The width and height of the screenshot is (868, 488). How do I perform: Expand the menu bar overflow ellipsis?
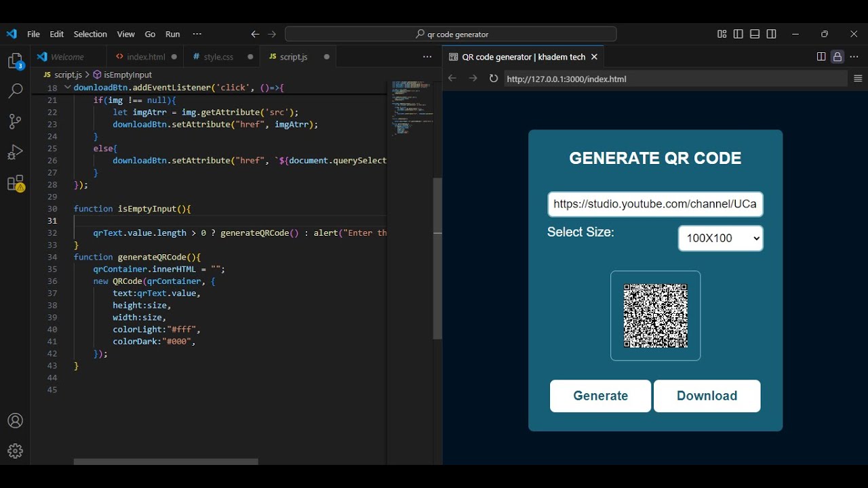(197, 34)
